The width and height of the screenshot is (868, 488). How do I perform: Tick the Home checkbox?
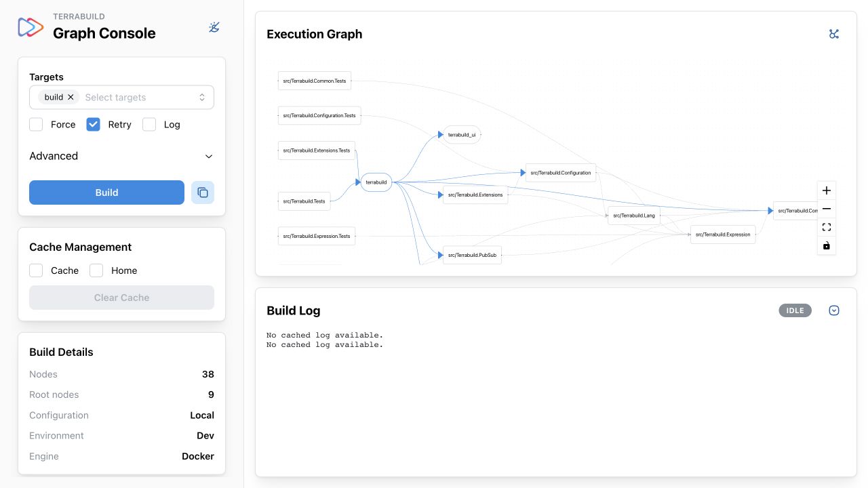coord(96,270)
